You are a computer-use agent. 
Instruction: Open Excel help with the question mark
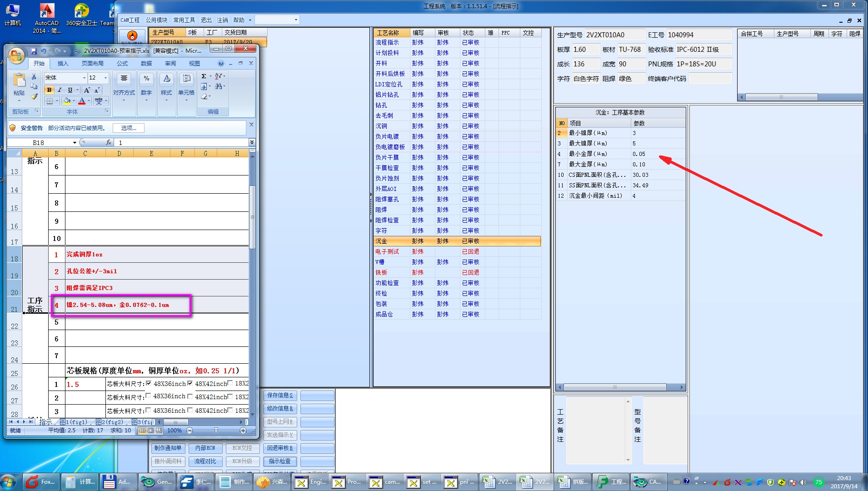coord(221,63)
